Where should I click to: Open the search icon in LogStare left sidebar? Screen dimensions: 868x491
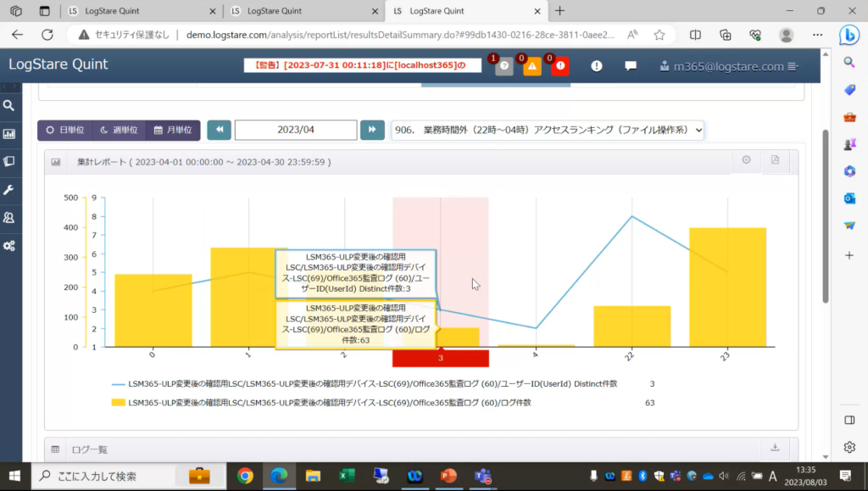click(x=8, y=105)
